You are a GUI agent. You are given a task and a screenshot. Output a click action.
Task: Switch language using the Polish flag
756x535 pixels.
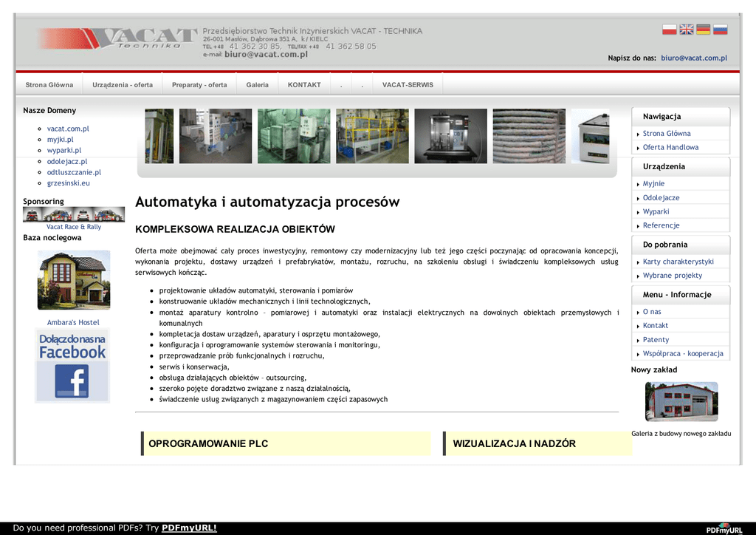pyautogui.click(x=669, y=30)
